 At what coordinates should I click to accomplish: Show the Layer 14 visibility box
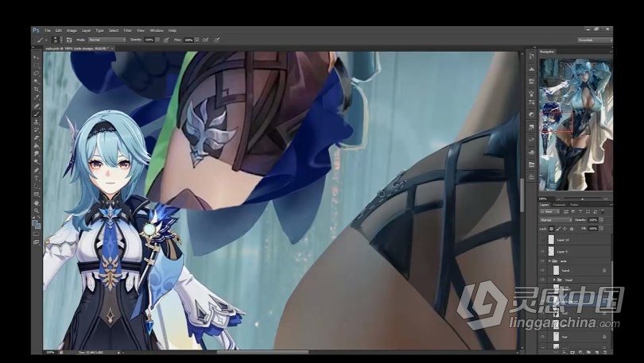pos(542,240)
